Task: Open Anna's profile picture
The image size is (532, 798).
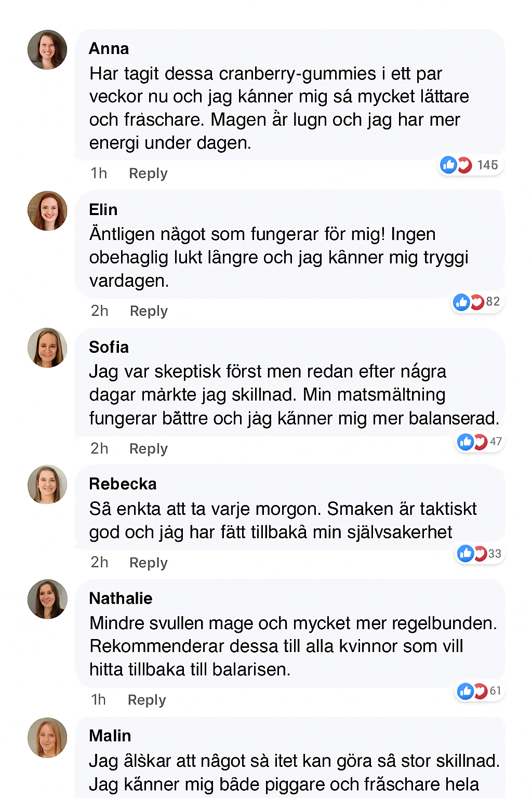Action: pos(47,50)
